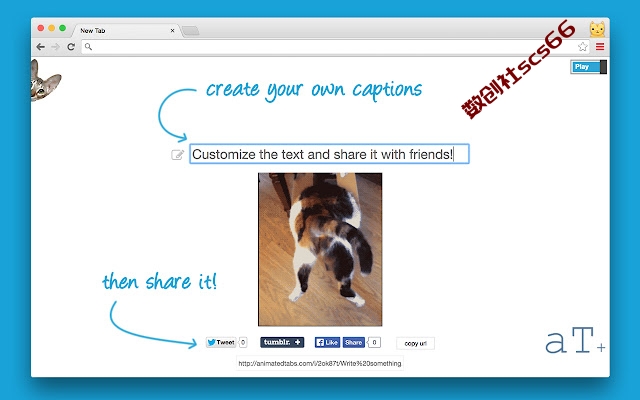Click the Tweet count bubble
Viewport: 640px width, 400px height.
[243, 342]
